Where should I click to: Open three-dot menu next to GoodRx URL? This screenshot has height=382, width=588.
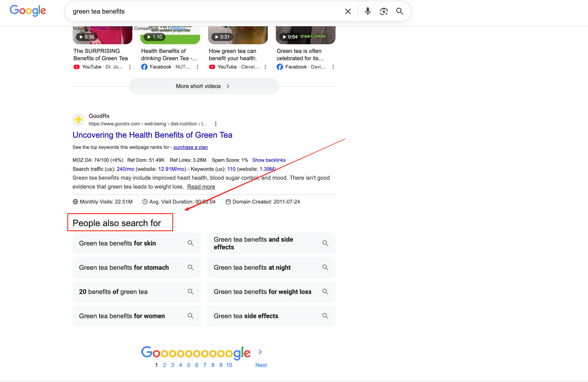[216, 124]
